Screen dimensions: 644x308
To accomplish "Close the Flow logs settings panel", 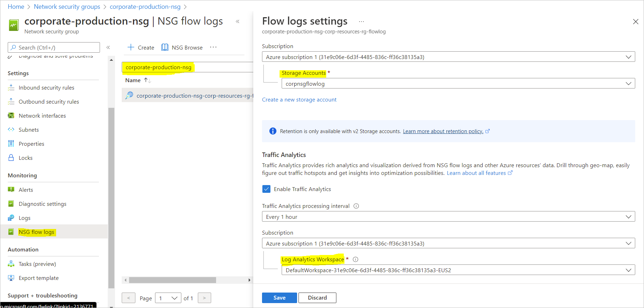I will click(x=636, y=22).
